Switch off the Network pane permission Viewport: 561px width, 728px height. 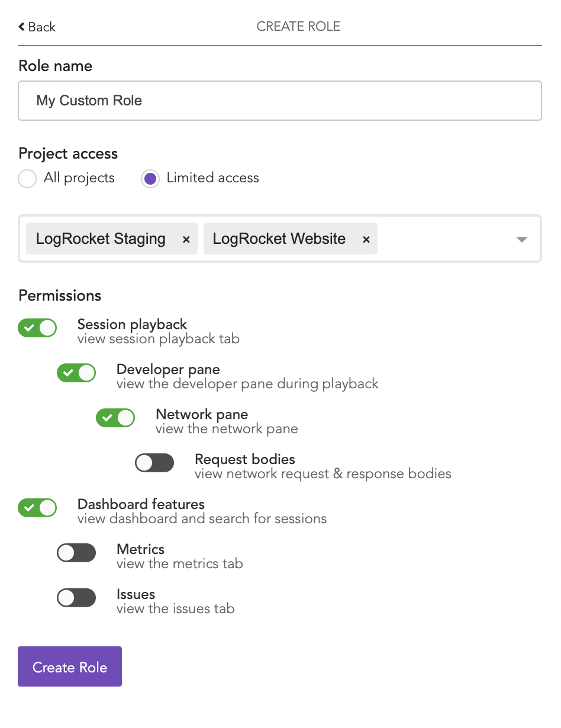coord(115,418)
